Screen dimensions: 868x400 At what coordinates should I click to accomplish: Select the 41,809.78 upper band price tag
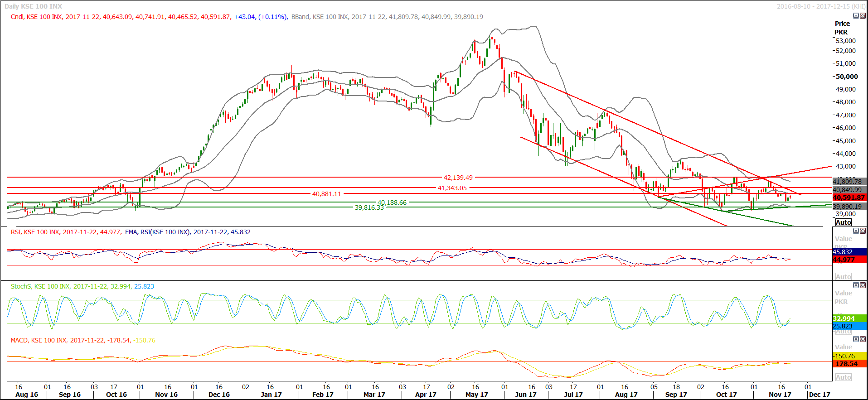click(849, 182)
